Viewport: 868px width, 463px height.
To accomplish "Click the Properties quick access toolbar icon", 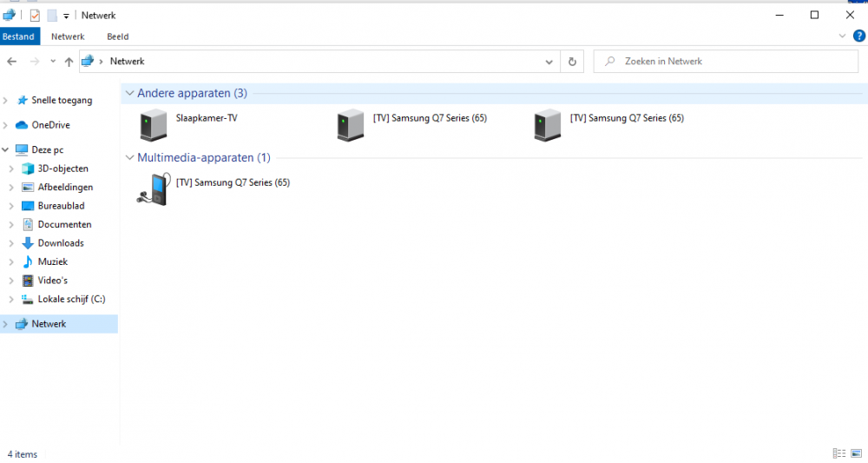I will tap(35, 16).
